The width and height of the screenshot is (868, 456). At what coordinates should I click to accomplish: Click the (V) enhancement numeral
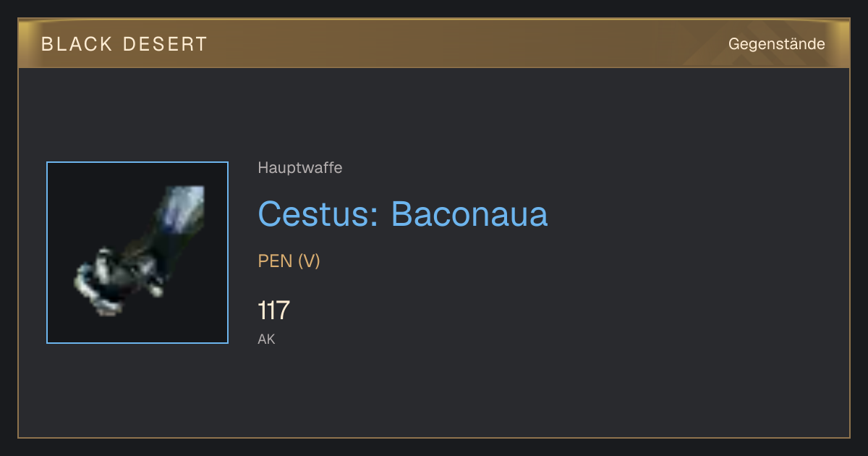pos(309,261)
